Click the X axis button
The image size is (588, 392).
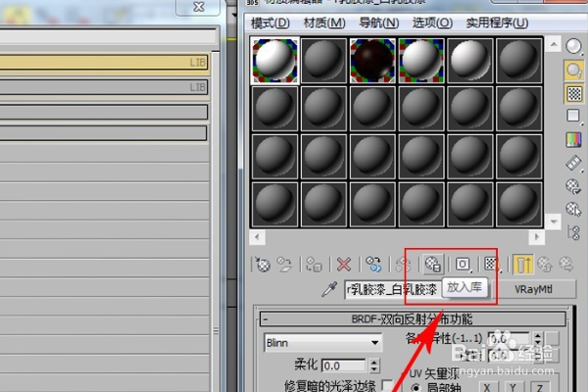click(x=486, y=386)
